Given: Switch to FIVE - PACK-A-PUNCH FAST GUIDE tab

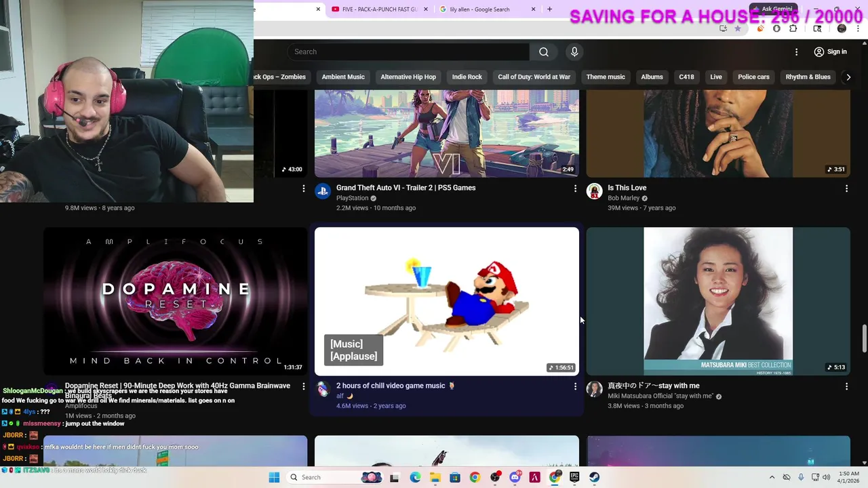Looking at the screenshot, I should [x=380, y=9].
